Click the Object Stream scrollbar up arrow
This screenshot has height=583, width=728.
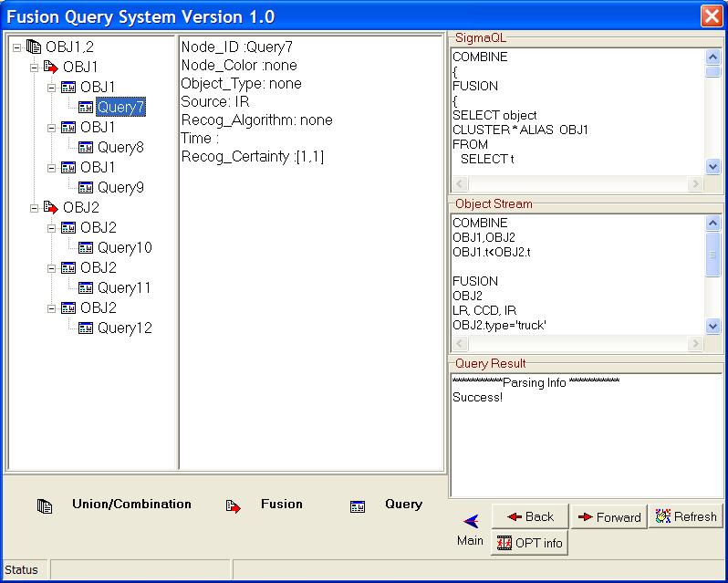712,224
